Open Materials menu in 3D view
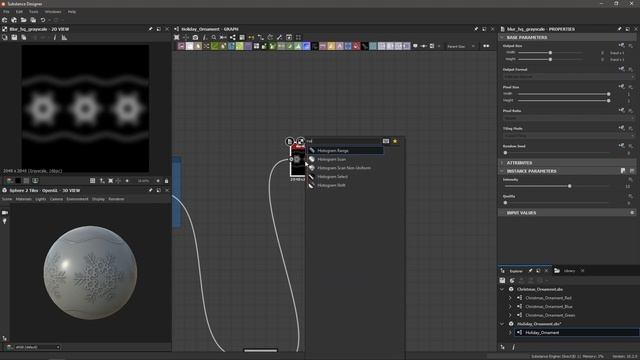This screenshot has width=640, height=360. [24, 199]
